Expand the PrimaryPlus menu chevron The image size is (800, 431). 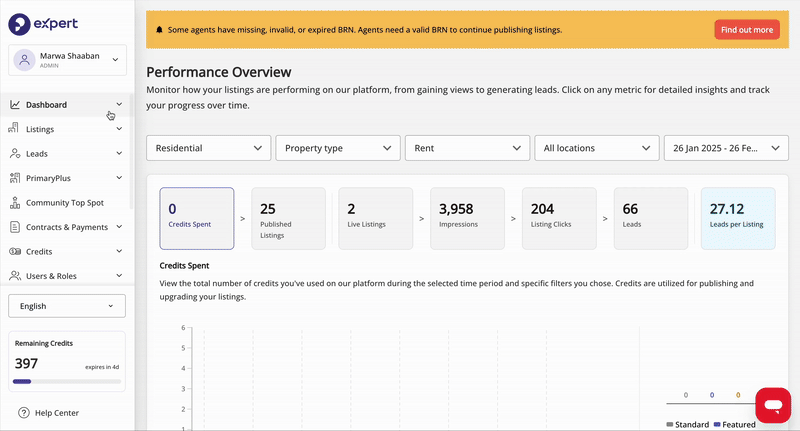point(119,178)
